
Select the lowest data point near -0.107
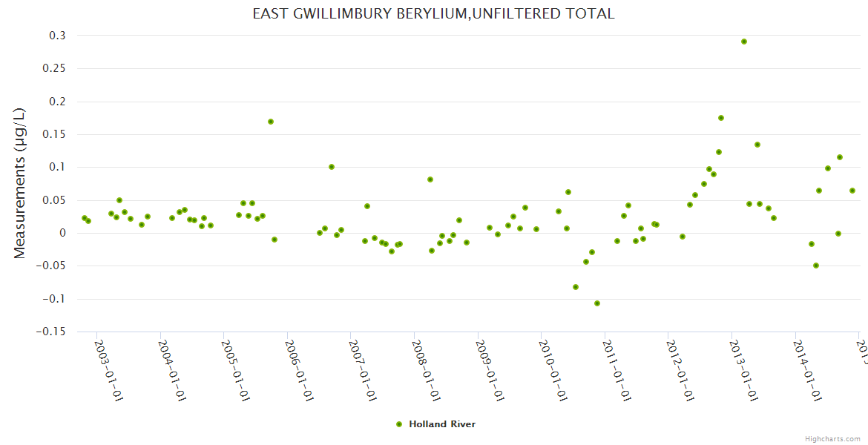point(597,303)
